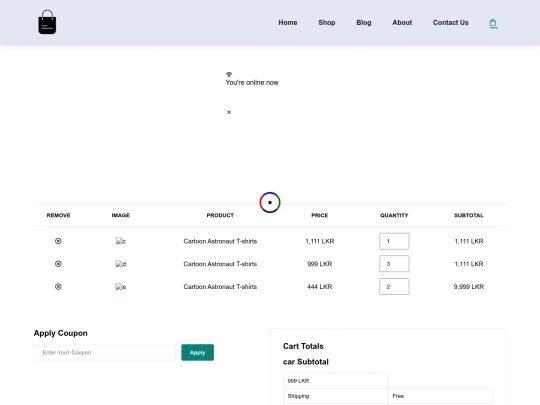Remove the 444 LKR priced item
Viewport: 540px width, 405px height.
pyautogui.click(x=58, y=287)
